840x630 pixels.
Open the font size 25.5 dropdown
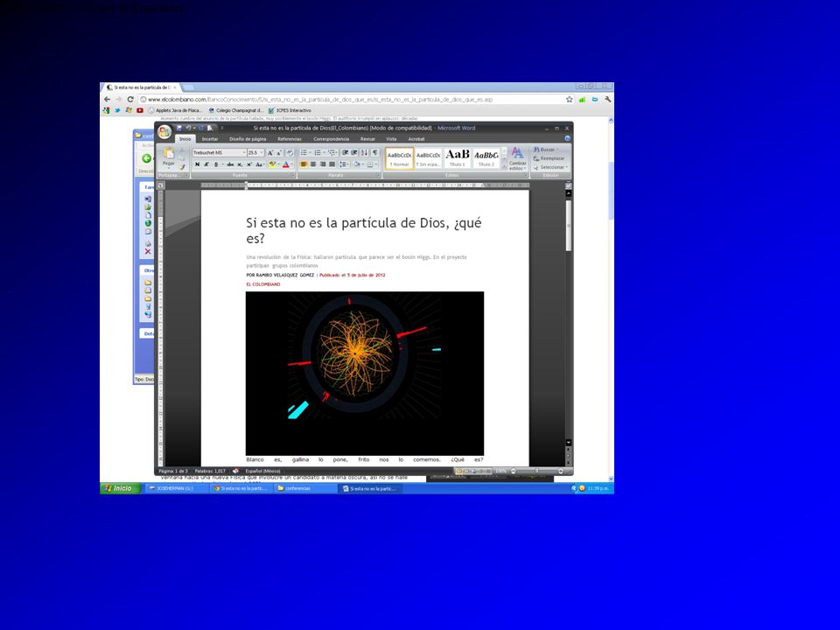point(262,153)
